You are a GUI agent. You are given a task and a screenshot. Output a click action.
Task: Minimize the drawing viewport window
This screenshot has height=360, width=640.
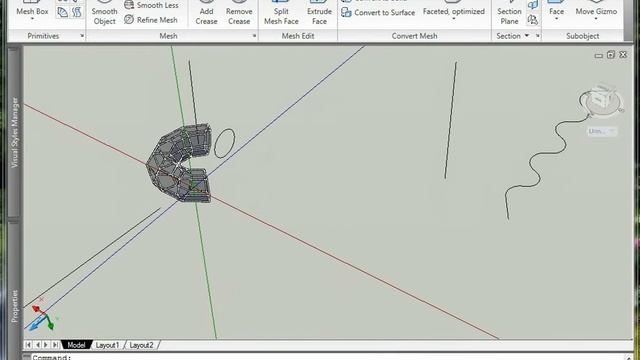pos(599,56)
